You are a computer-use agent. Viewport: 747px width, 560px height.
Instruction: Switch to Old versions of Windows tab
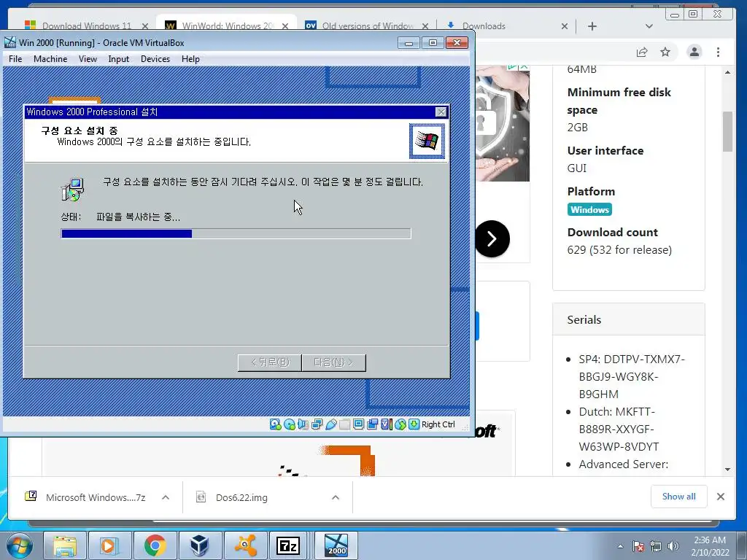tap(367, 26)
